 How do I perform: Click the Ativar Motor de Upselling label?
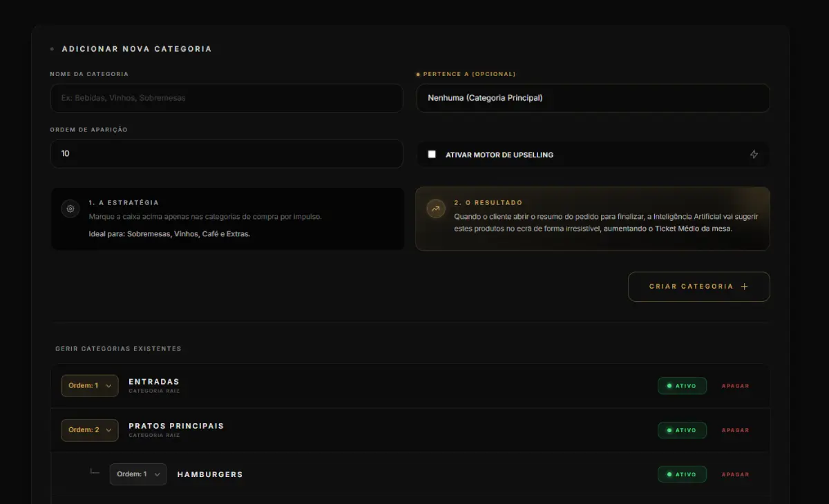(x=499, y=155)
